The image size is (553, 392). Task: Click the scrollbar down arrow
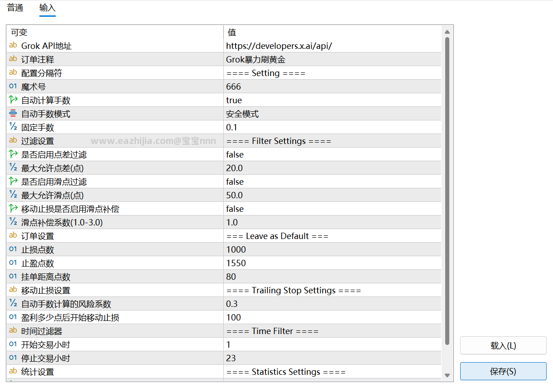(x=447, y=375)
